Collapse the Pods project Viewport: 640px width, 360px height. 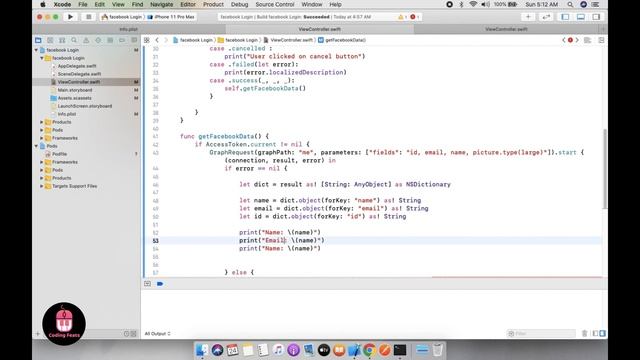36,146
